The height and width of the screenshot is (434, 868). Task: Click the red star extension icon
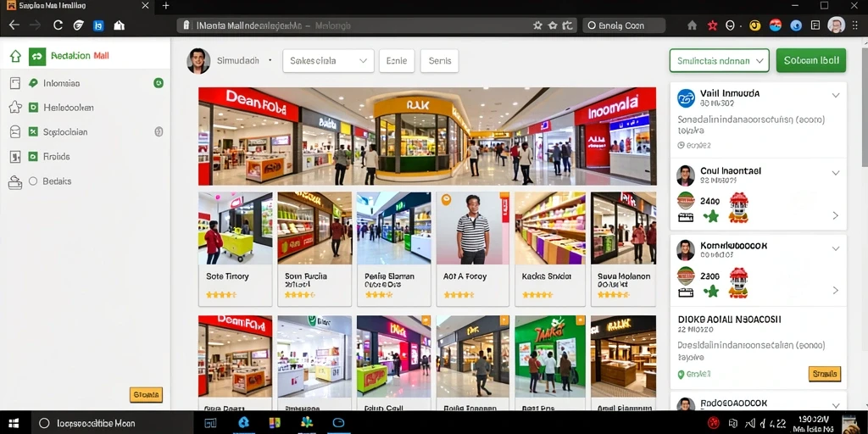pos(712,25)
